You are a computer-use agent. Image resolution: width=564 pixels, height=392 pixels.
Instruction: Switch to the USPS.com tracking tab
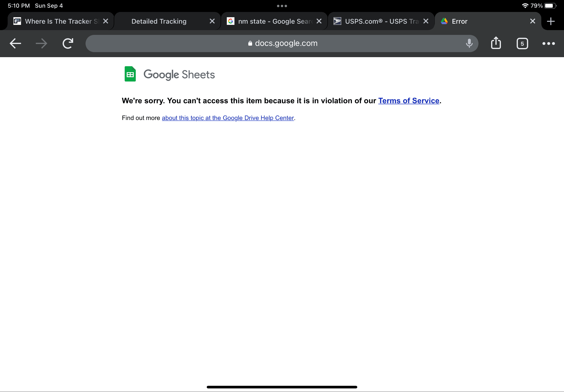[x=381, y=21]
